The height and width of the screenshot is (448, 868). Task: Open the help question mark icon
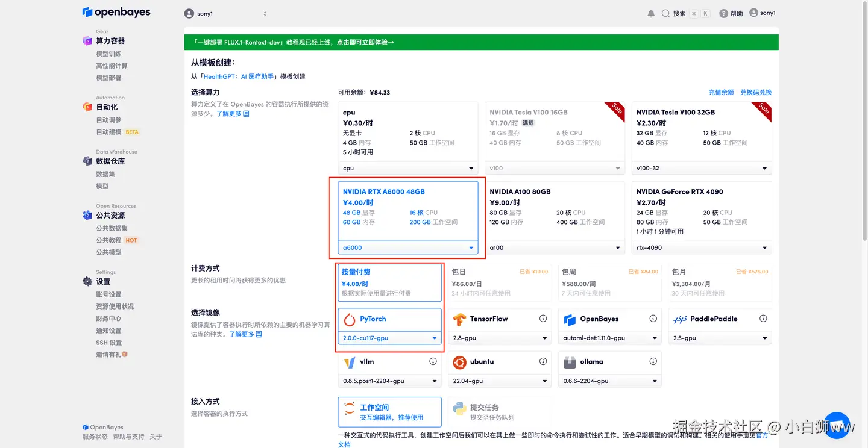[x=723, y=13]
